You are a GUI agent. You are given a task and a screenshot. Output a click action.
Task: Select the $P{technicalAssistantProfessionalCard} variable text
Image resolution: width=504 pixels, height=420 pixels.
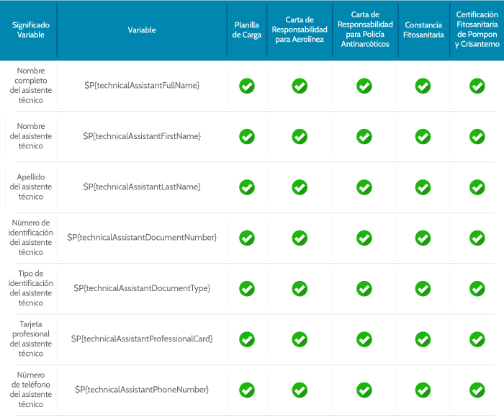point(142,339)
